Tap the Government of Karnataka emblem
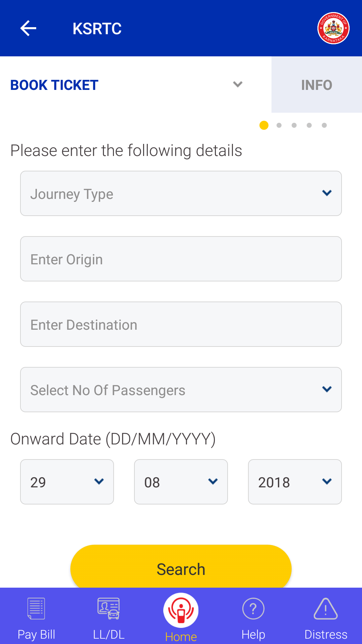Viewport: 362px width, 644px height. coord(333,28)
